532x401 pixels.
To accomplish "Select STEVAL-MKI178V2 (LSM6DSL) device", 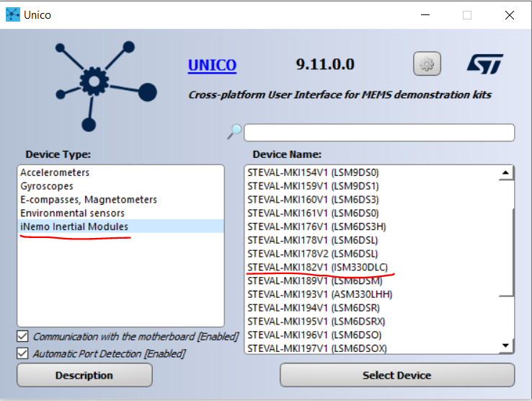I will (371, 254).
